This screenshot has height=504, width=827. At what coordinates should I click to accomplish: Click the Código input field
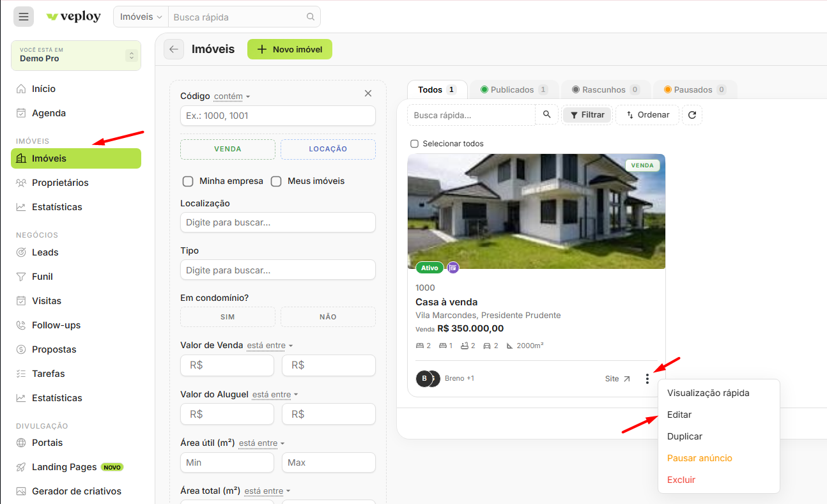(278, 116)
